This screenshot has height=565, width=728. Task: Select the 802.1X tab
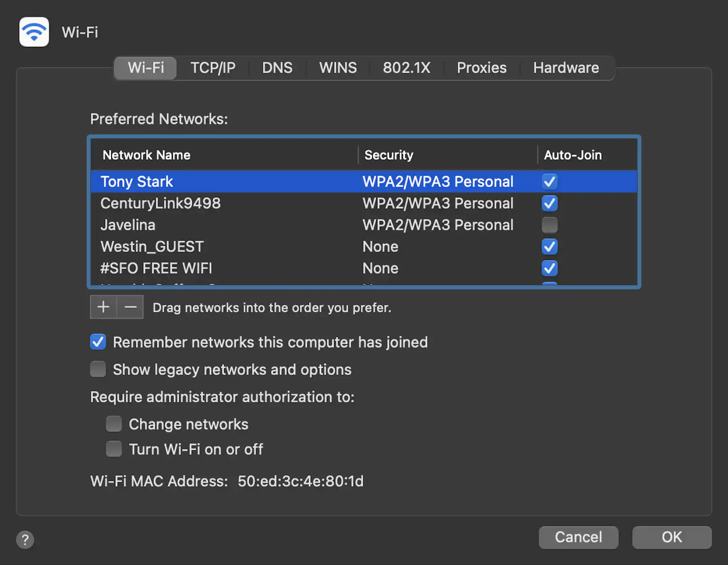(x=406, y=68)
